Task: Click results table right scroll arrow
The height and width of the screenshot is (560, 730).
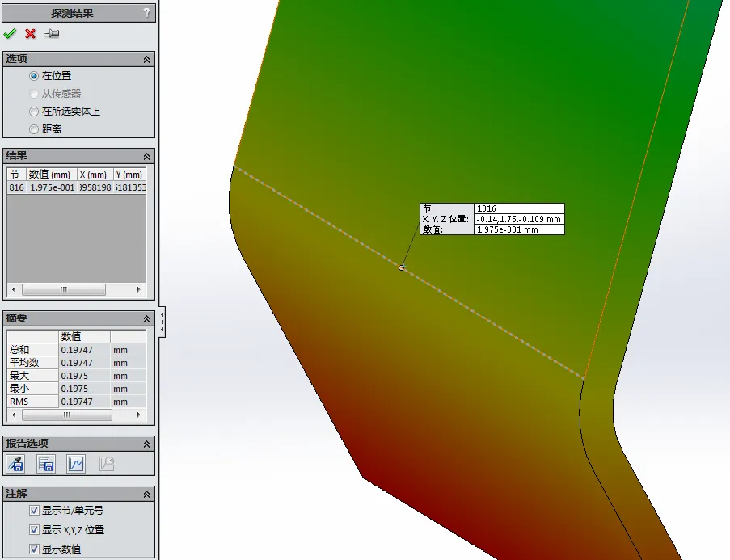Action: (x=139, y=289)
